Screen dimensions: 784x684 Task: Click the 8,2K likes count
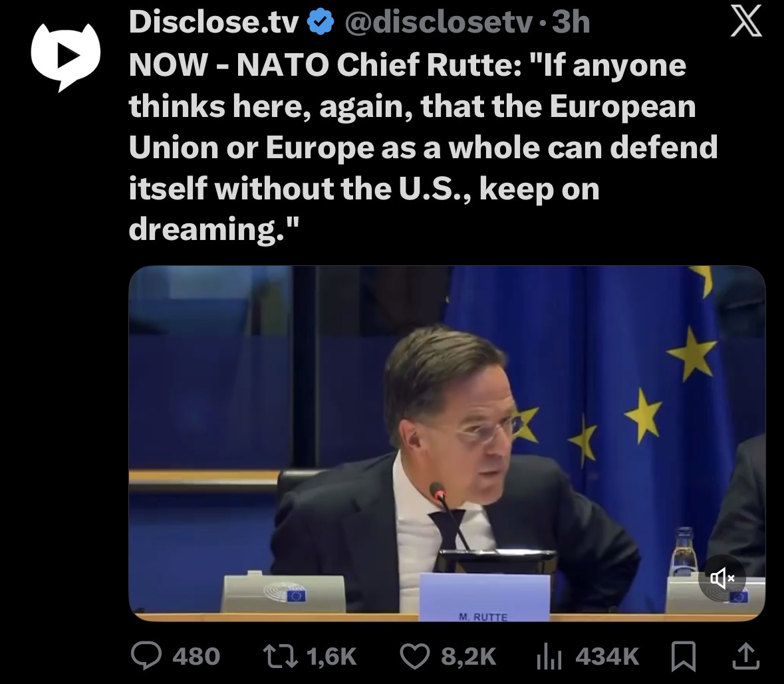coord(469,657)
